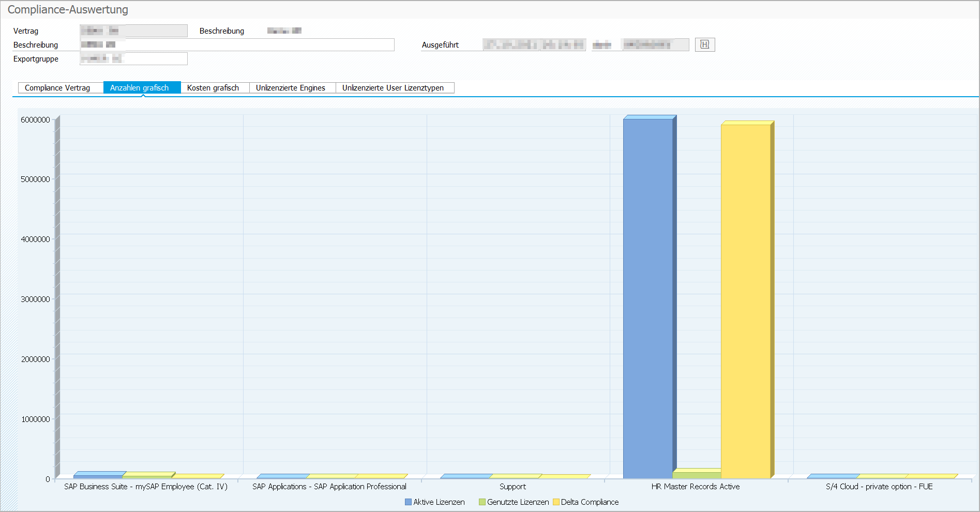Click the 'SAP Applications - SAP Application Professional' label

(x=329, y=487)
